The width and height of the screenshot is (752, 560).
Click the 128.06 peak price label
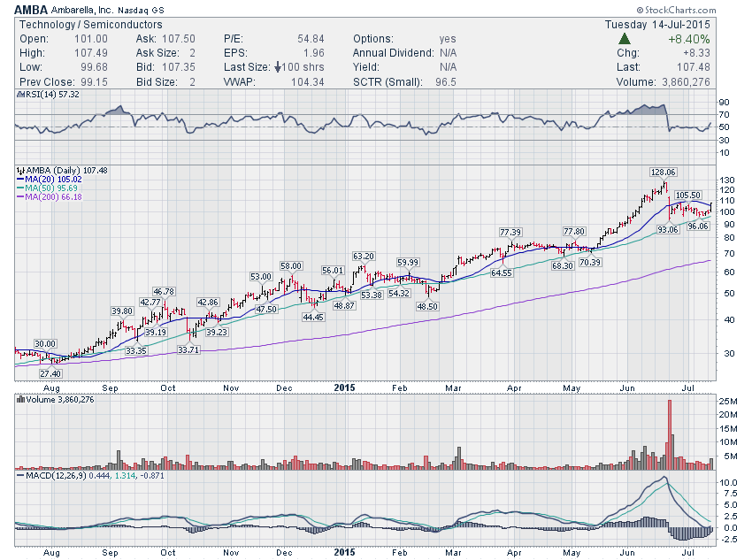click(663, 173)
